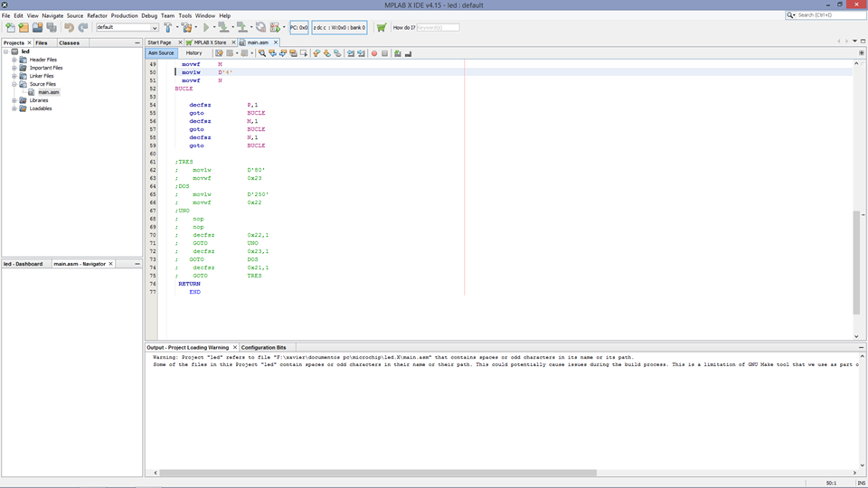Click the Undo arrow icon
The height and width of the screenshot is (488, 868).
click(x=69, y=27)
